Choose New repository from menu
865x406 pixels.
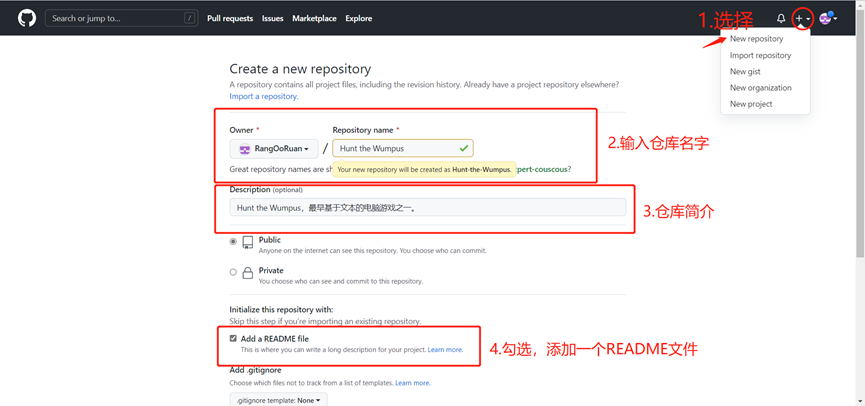click(756, 39)
